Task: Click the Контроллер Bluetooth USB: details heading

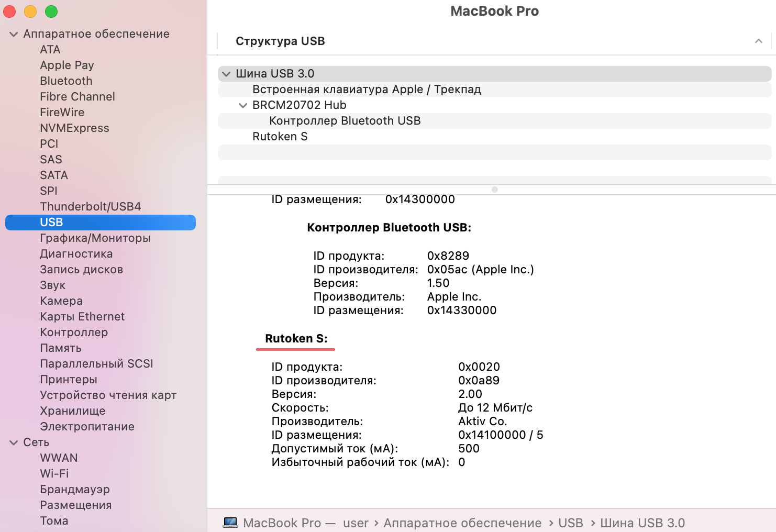Action: pos(389,227)
